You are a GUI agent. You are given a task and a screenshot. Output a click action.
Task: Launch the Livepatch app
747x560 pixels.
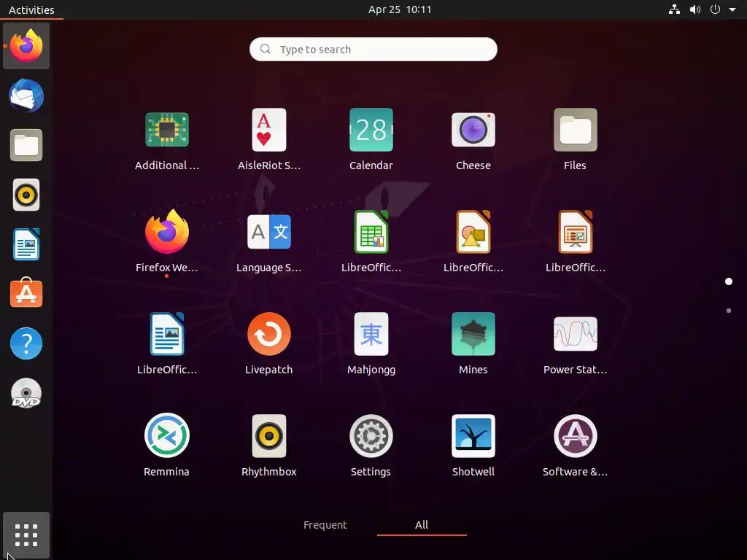(x=268, y=334)
